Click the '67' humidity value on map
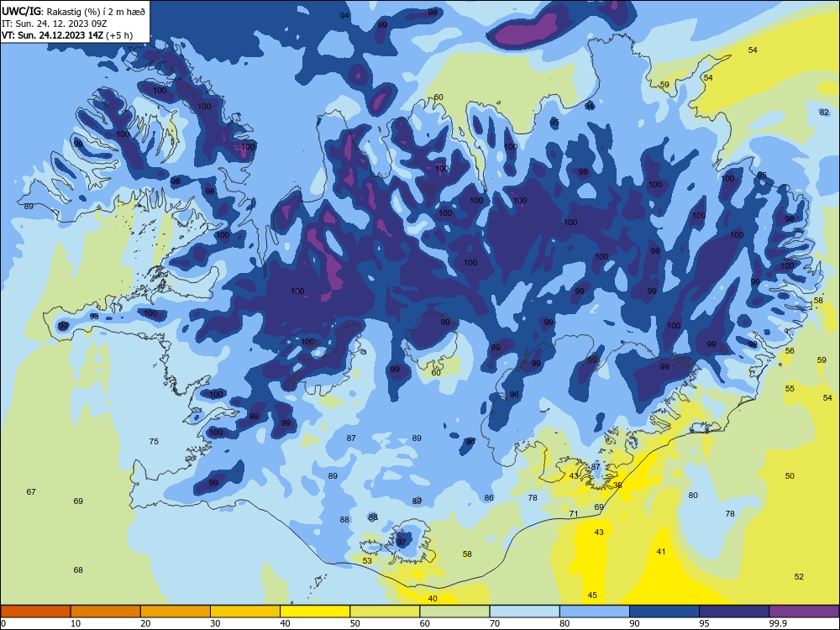 [31, 491]
